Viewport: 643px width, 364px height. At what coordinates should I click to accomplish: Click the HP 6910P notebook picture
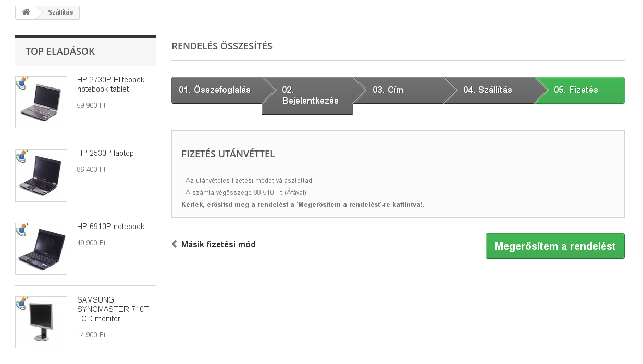[x=41, y=249]
